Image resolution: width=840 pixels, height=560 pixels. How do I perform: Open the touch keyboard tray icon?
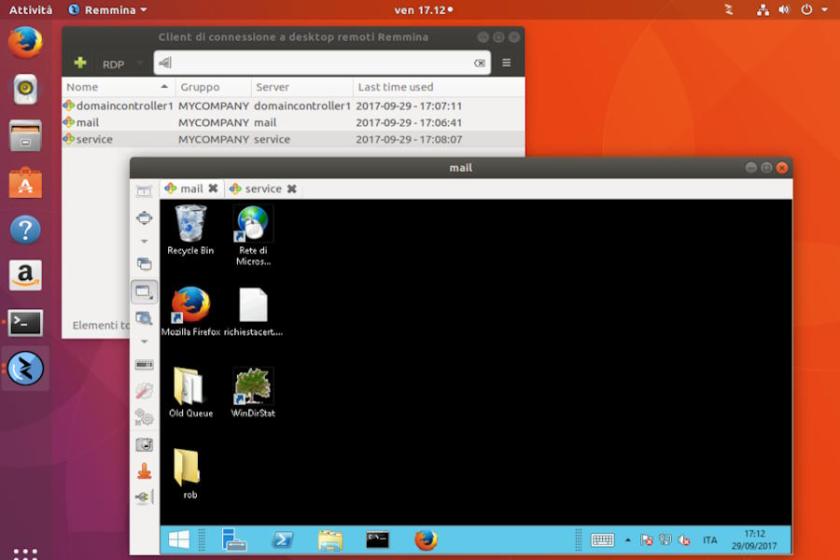click(x=602, y=540)
